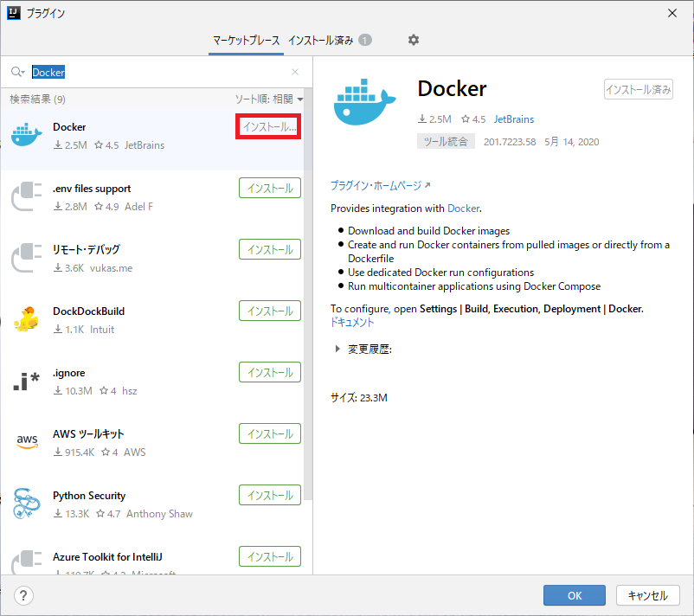Select the Docker plugin row title
Viewport: 694px width, 616px height.
point(69,127)
